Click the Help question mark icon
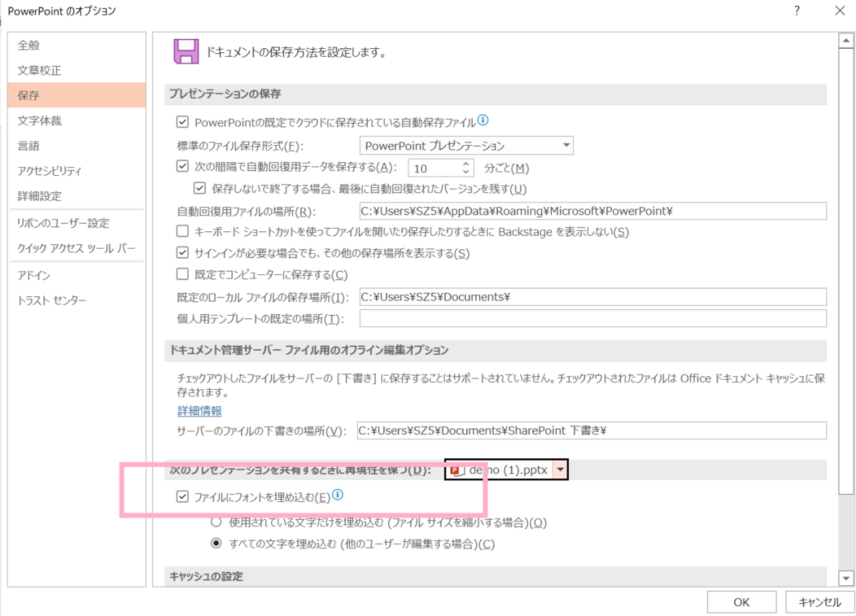The image size is (856, 616). tap(796, 11)
